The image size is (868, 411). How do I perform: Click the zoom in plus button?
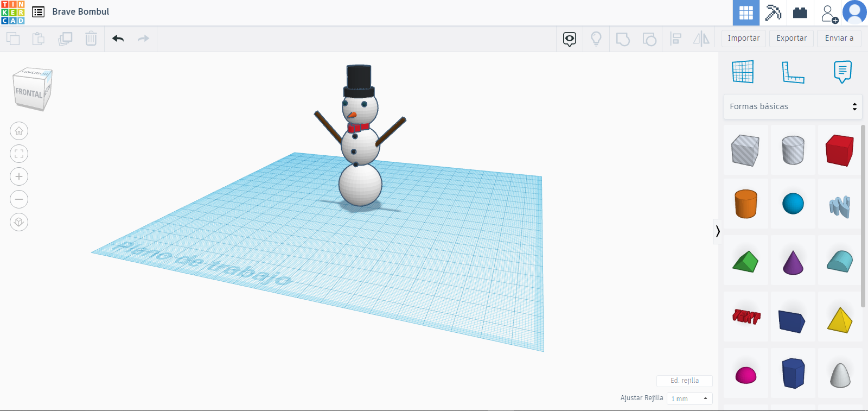[x=19, y=176]
